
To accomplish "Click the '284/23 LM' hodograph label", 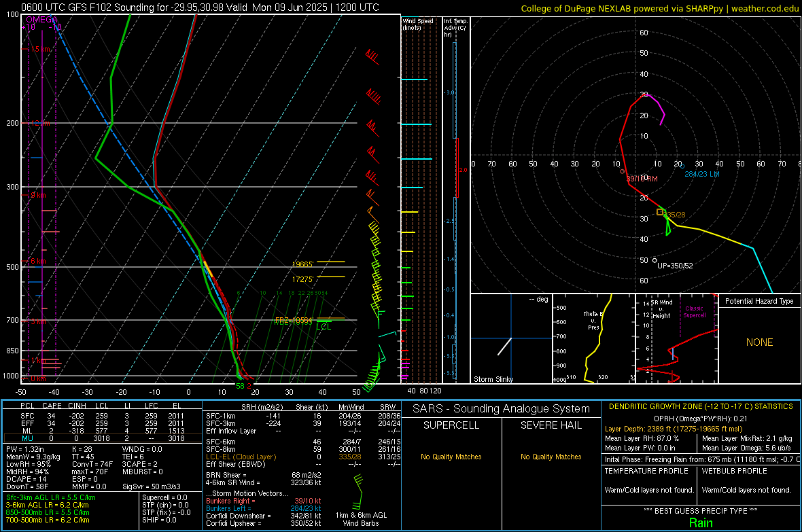I will pos(701,174).
